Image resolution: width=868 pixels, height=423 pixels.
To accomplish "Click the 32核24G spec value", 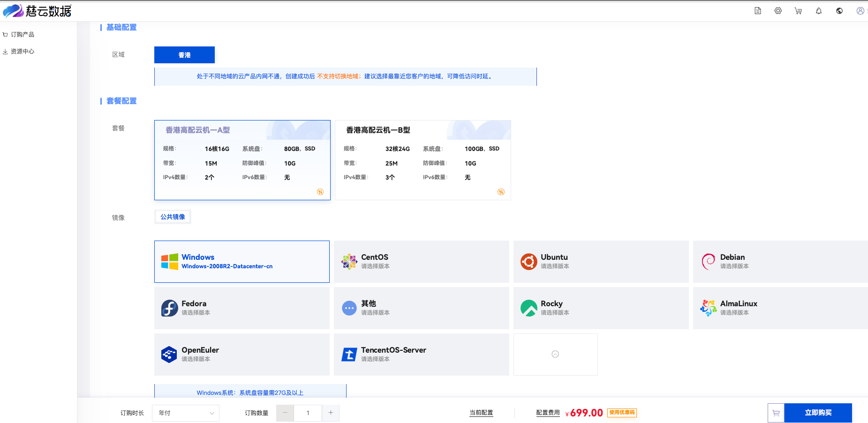I will [x=398, y=149].
